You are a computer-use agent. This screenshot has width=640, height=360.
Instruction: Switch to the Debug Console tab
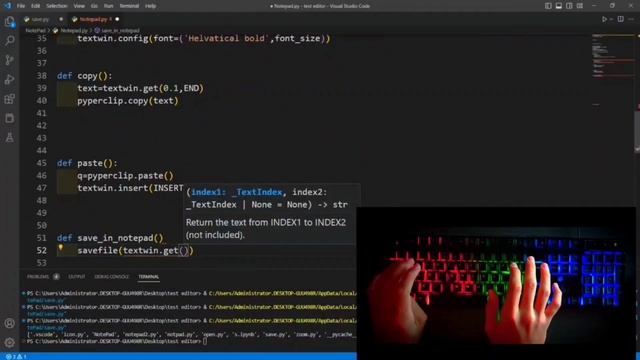click(112, 277)
